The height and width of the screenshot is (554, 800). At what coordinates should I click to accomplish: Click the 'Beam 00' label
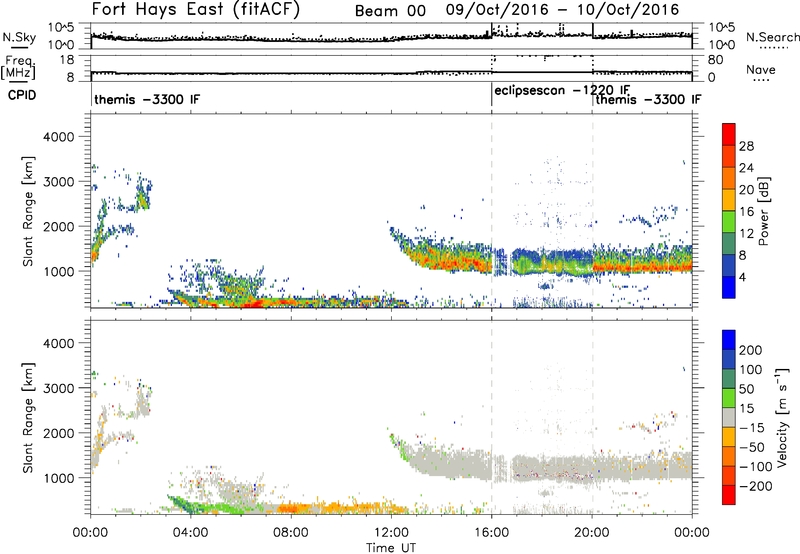coord(390,11)
